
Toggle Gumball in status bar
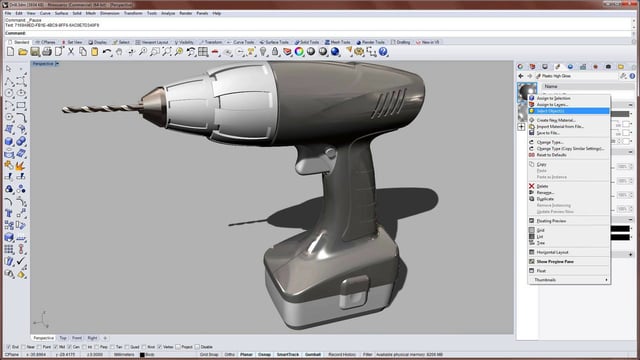click(313, 355)
